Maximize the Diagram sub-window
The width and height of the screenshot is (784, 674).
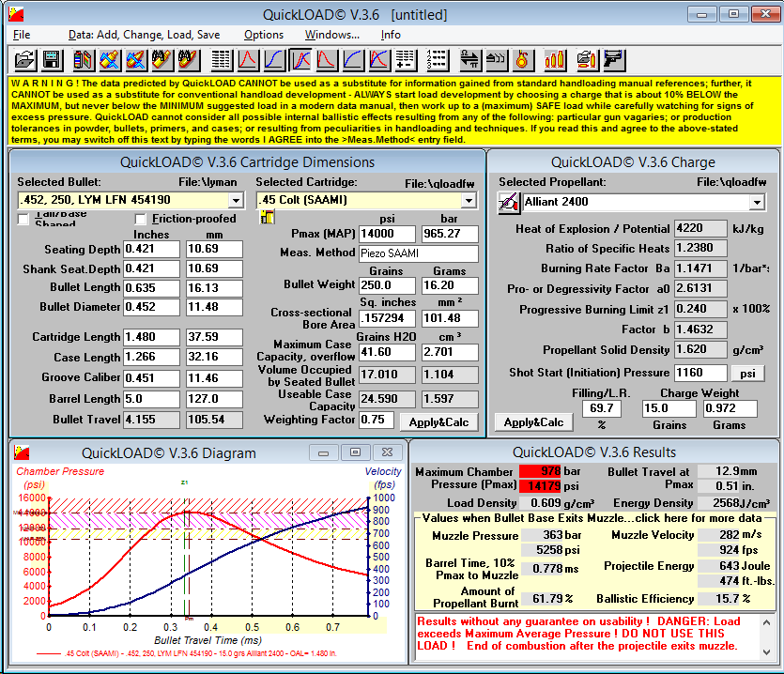tap(355, 452)
